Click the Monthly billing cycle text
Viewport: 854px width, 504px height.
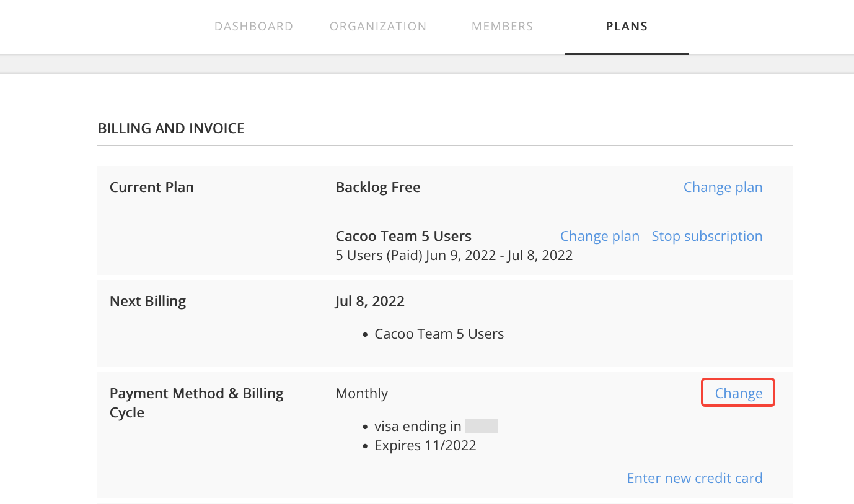coord(362,393)
